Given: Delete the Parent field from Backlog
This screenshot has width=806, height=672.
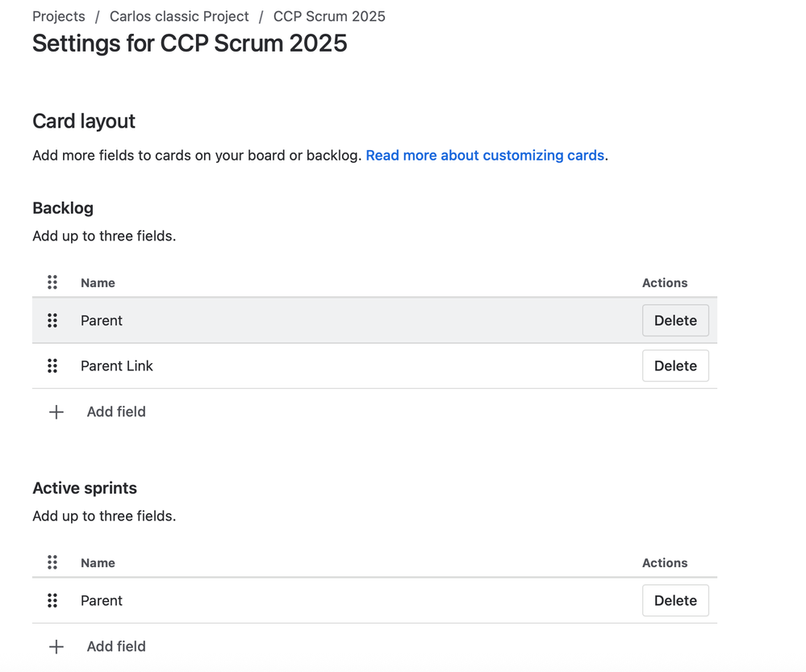Looking at the screenshot, I should point(675,320).
